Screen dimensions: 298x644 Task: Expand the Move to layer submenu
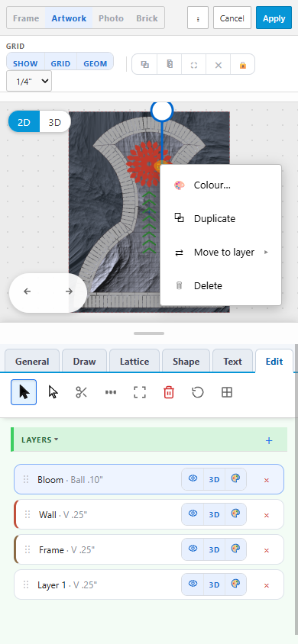[x=221, y=252]
